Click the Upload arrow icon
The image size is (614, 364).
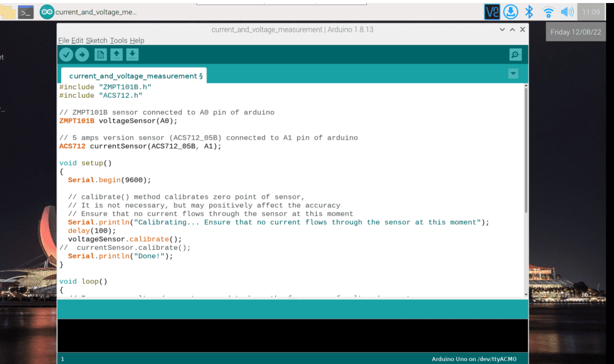pyautogui.click(x=82, y=55)
